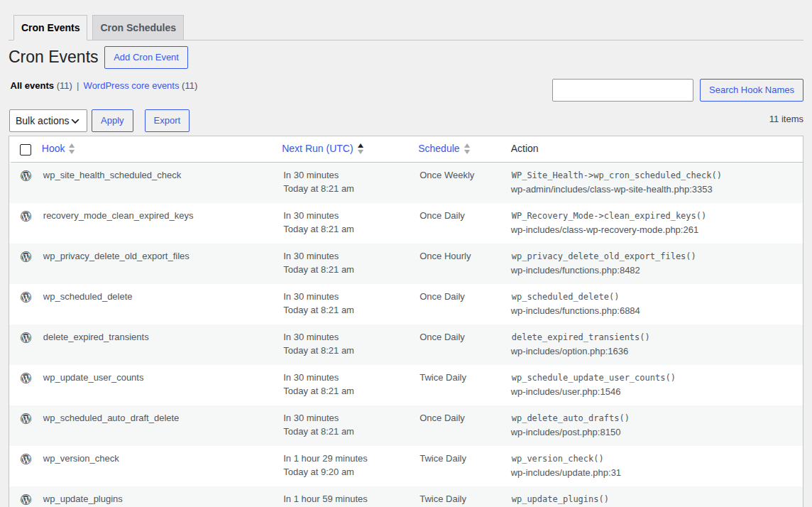Click "In 1 hour 29 minutes" next run

(325, 458)
